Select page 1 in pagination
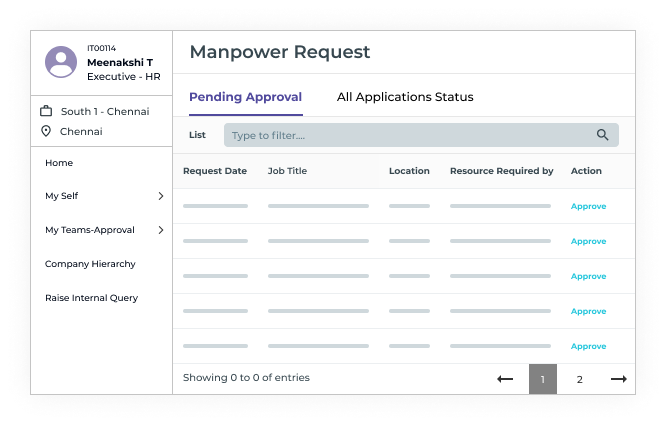The image size is (666, 425). [543, 379]
